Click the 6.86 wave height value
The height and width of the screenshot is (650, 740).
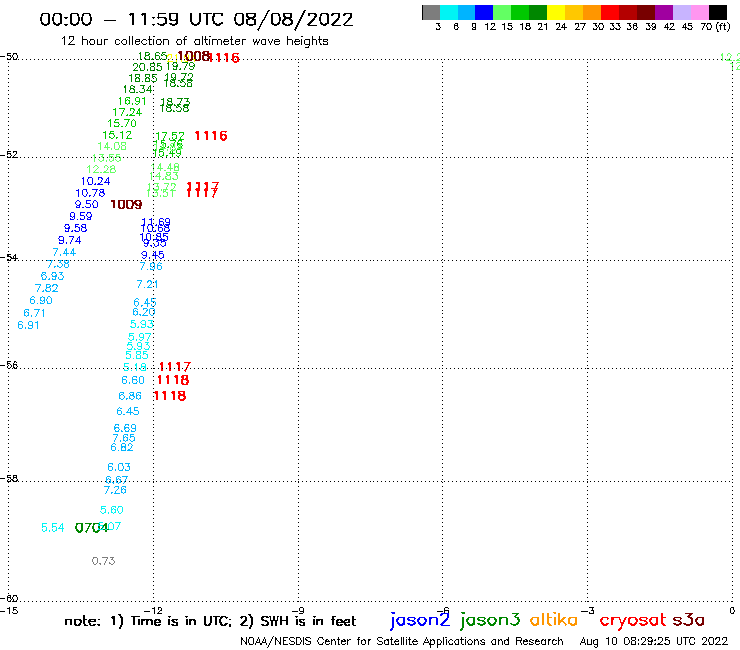click(x=129, y=396)
